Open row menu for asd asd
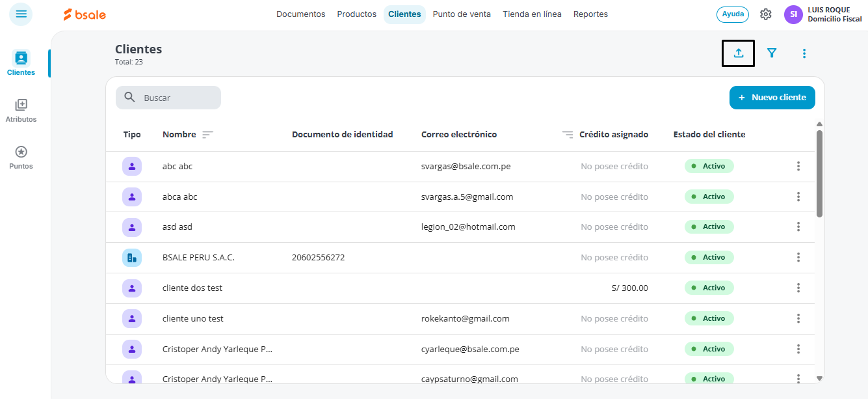This screenshot has width=868, height=399. [x=798, y=227]
